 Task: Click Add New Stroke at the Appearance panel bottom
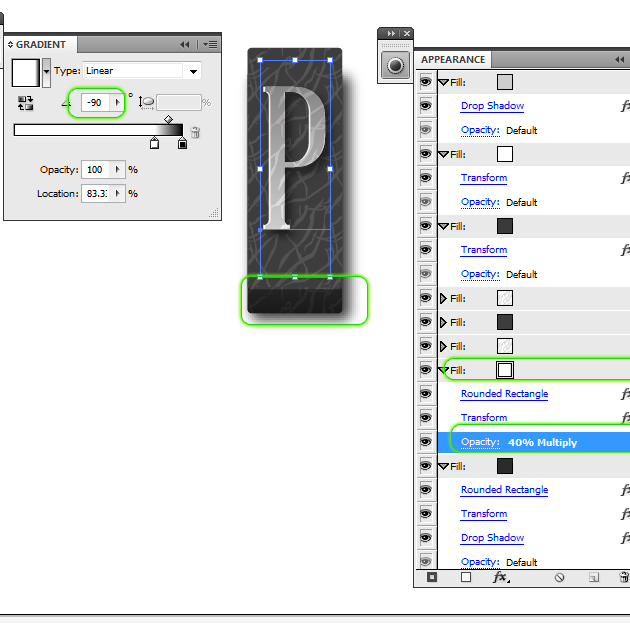[432, 577]
